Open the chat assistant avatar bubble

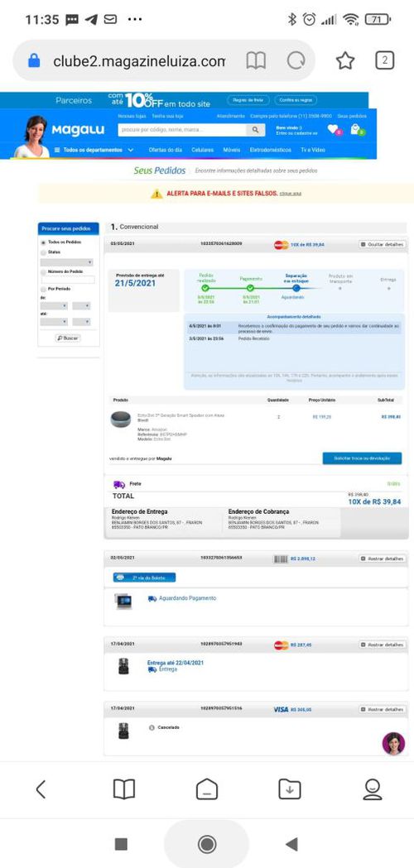(393, 743)
